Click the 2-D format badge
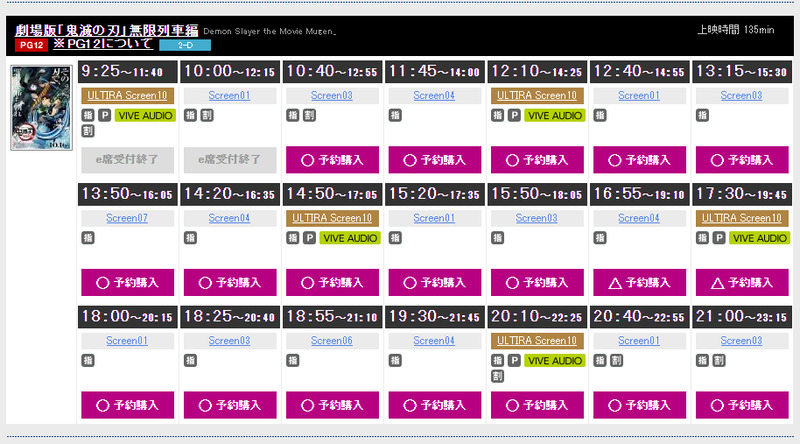The image size is (800, 444). pyautogui.click(x=185, y=45)
